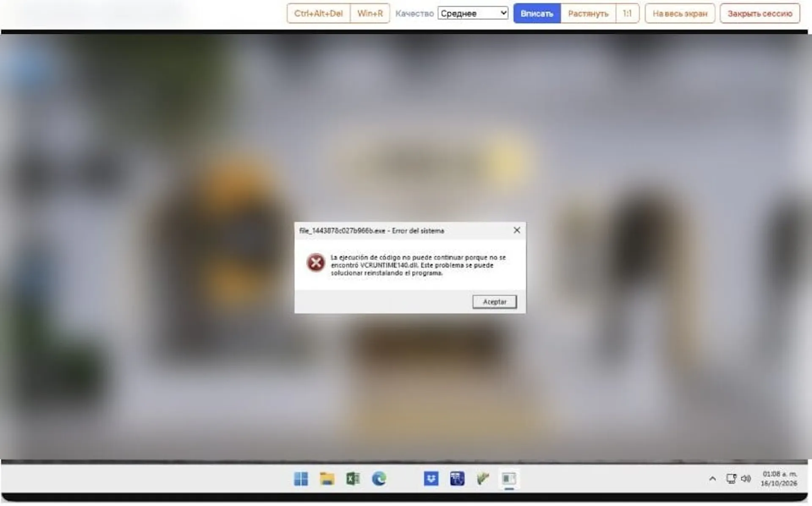This screenshot has height=506, width=812.
Task: Click the На весь экран fullscreen button
Action: pos(680,14)
